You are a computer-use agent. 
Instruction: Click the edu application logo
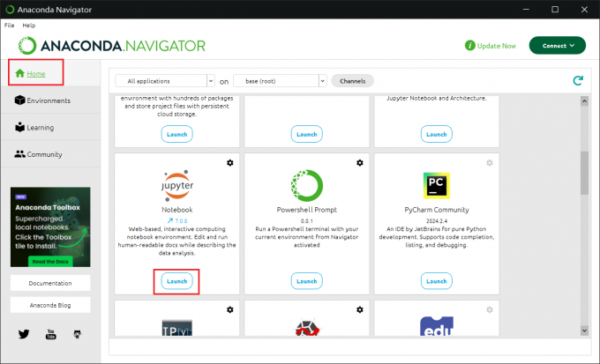[x=437, y=326]
